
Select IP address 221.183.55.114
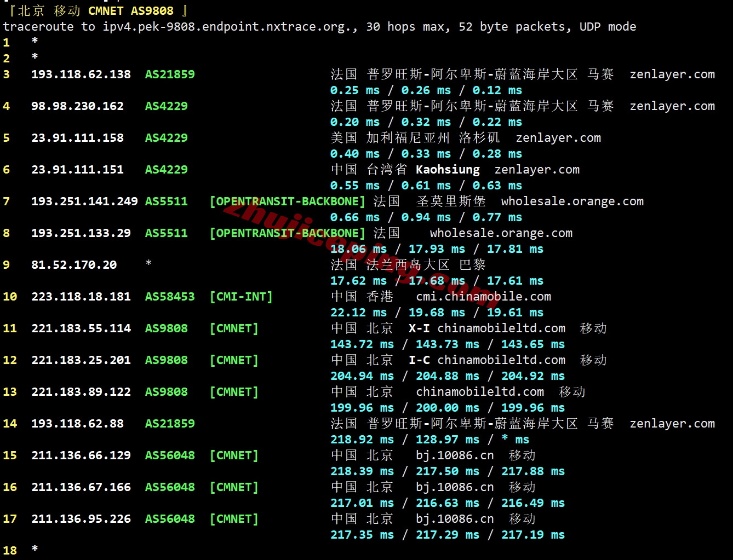pyautogui.click(x=81, y=328)
